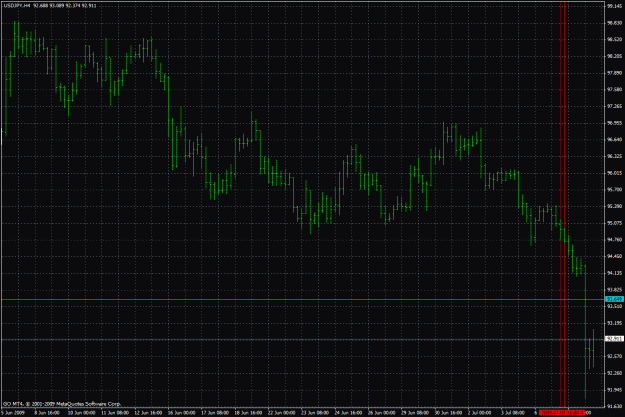This screenshot has height=417, width=625.
Task: Click the 96.955 price scale label
Action: (x=614, y=123)
